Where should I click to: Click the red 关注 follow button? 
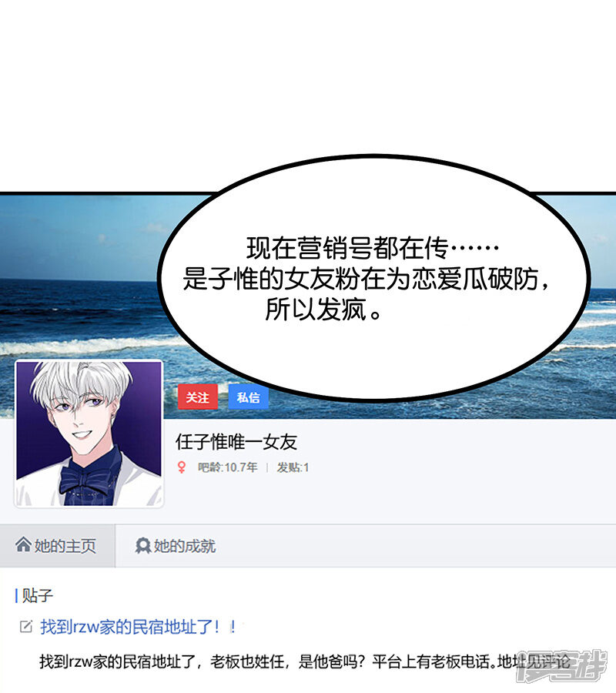pyautogui.click(x=198, y=397)
